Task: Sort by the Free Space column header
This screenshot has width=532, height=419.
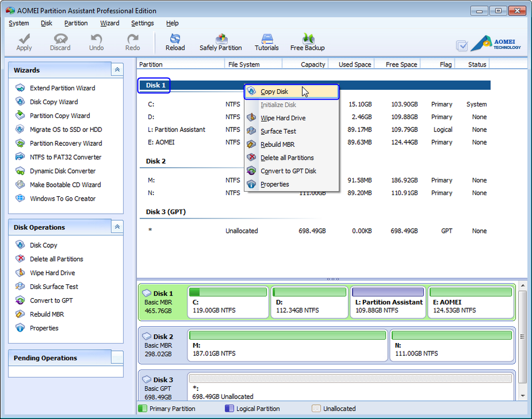Action: coord(398,64)
